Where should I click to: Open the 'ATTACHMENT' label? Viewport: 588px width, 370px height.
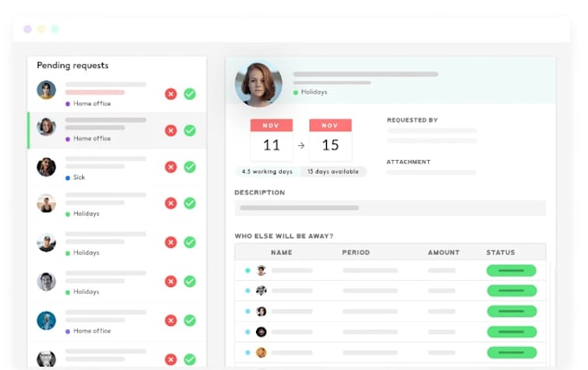(408, 162)
